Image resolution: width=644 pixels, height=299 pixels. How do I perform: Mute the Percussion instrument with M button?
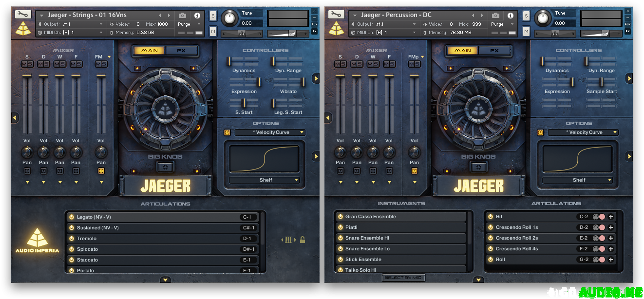tap(526, 31)
